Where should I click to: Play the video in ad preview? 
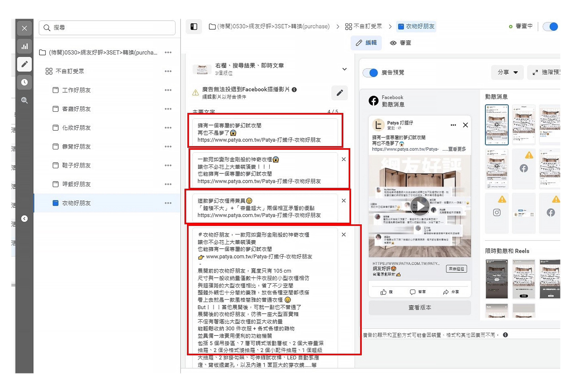click(x=419, y=206)
